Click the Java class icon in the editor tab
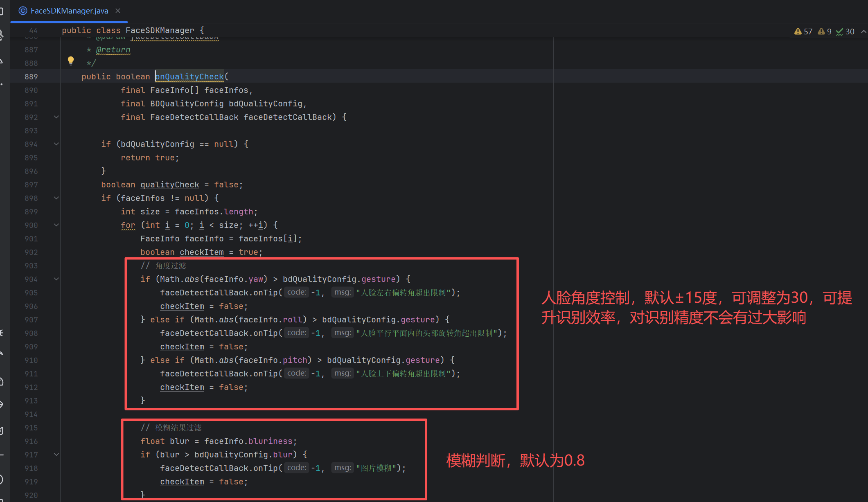This screenshot has height=502, width=868. pyautogui.click(x=22, y=11)
